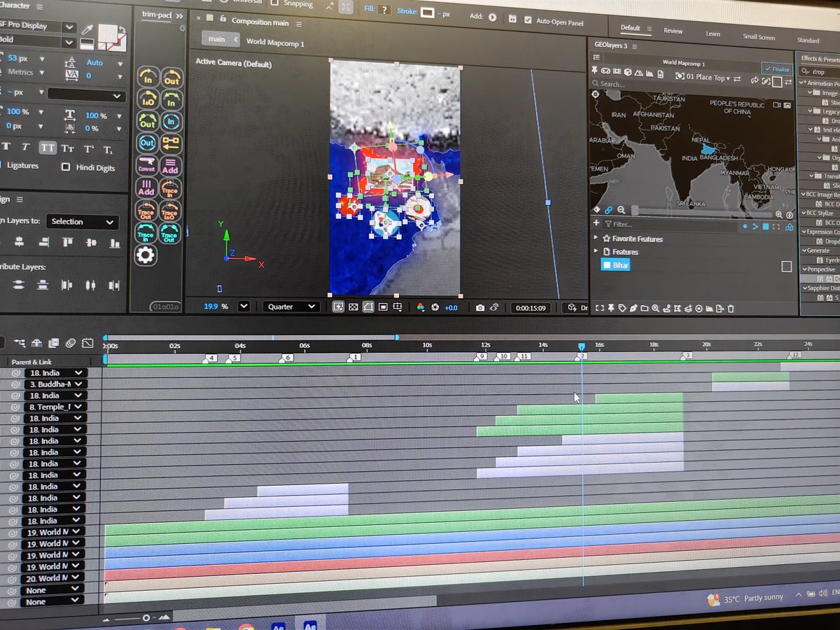Switch to the Learn workspace
Image resolution: width=840 pixels, height=630 pixels.
coord(713,34)
